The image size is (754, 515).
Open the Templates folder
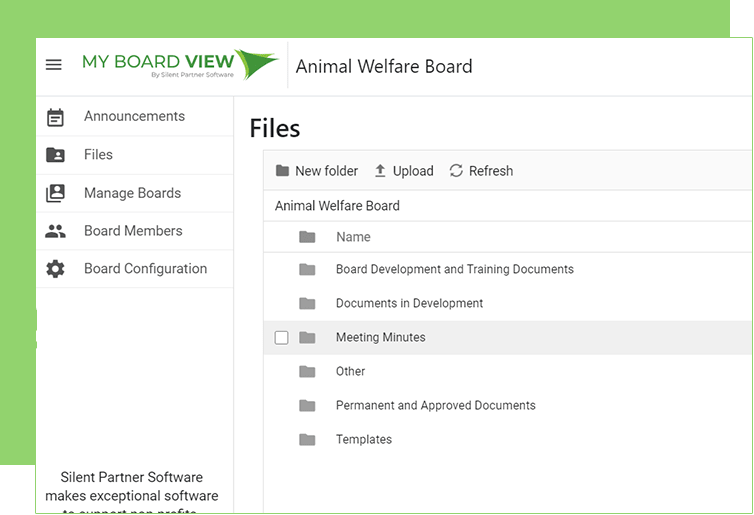[363, 439]
